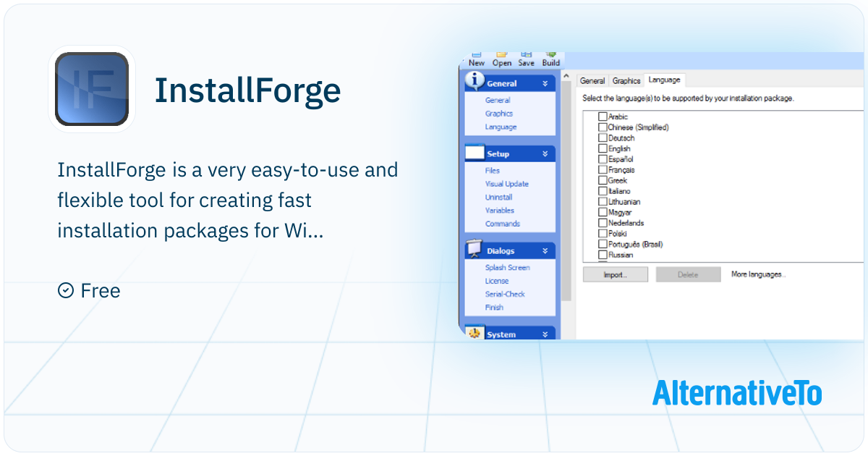Collapse the Setup sidebar section chevron

[545, 153]
